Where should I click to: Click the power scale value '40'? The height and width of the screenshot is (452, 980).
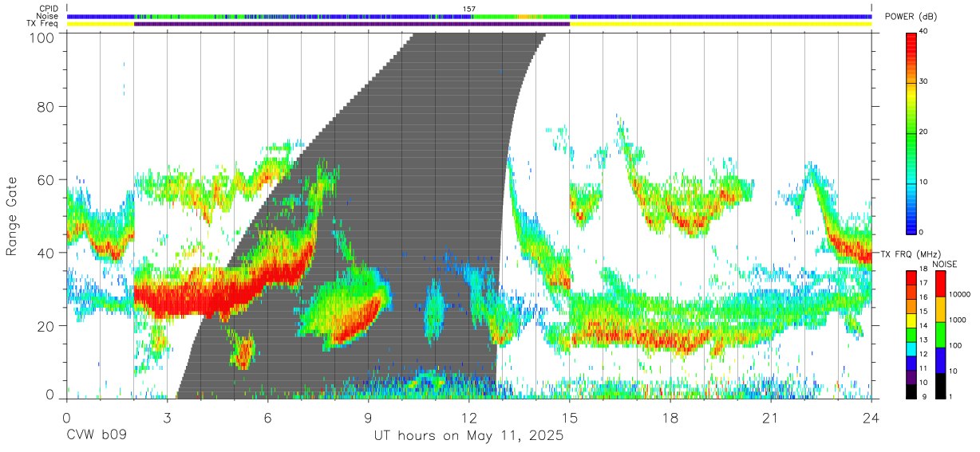[923, 32]
